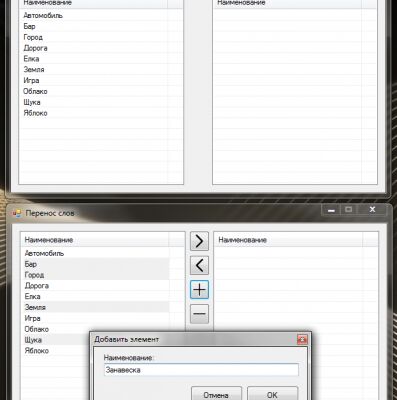Close the Перенос слов window

373,210
